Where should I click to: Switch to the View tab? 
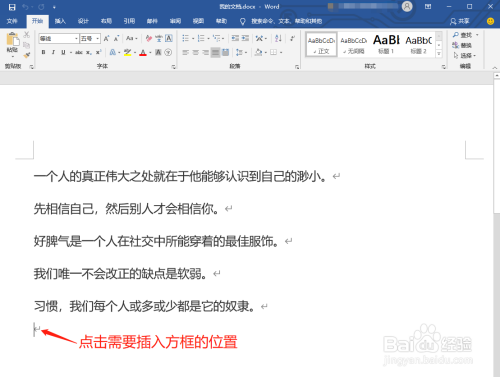pos(198,21)
